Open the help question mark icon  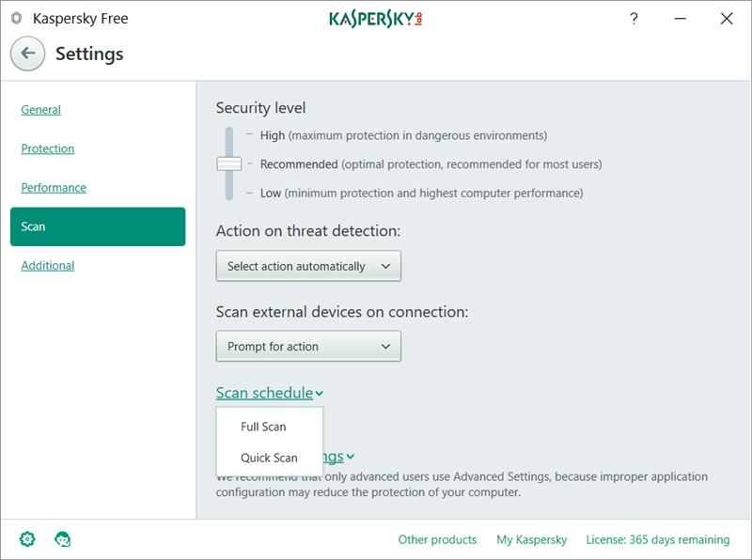click(634, 19)
